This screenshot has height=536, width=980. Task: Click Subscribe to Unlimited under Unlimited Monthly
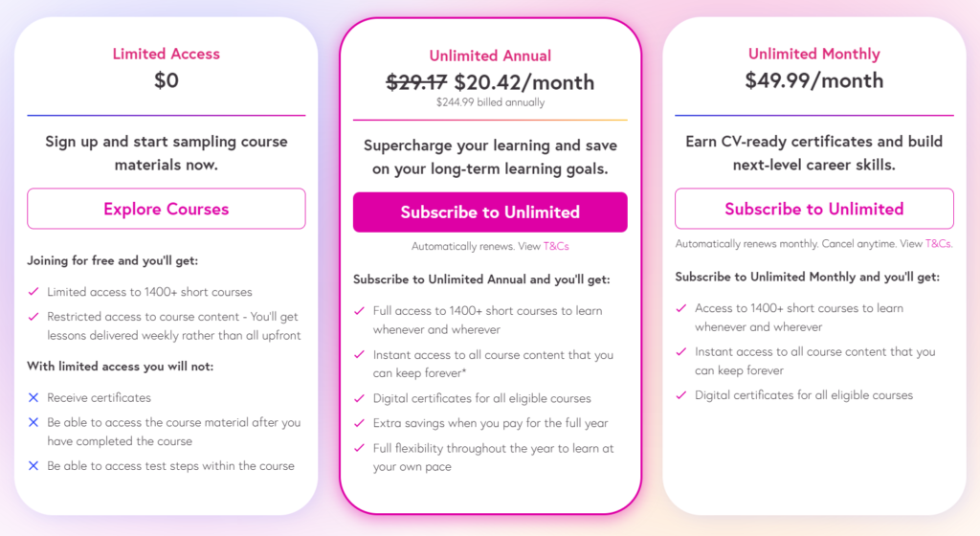(x=813, y=209)
